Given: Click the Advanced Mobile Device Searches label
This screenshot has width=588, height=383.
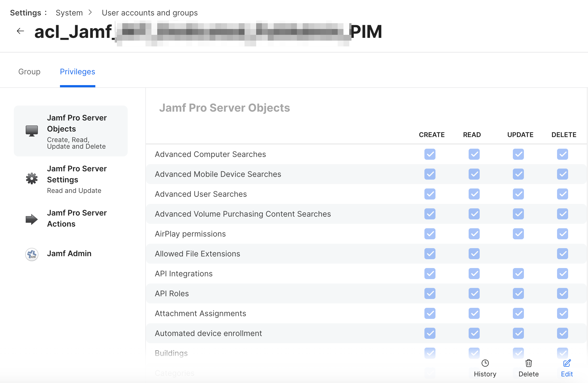Looking at the screenshot, I should (x=218, y=174).
